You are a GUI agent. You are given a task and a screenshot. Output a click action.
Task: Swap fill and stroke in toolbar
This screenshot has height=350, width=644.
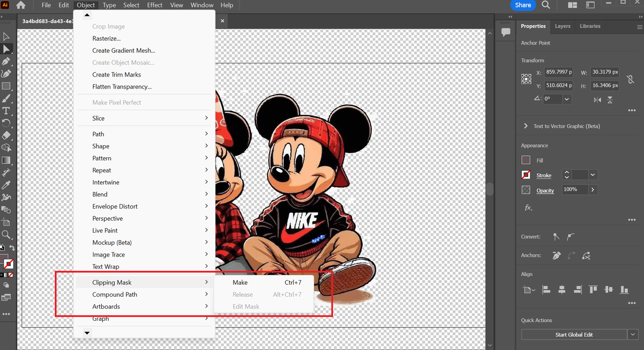[12, 248]
